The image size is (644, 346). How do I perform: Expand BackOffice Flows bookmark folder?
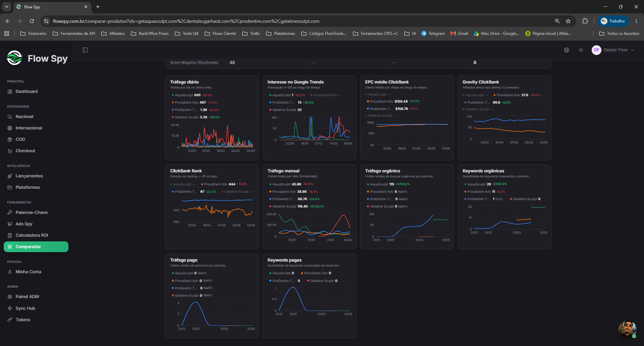click(150, 33)
